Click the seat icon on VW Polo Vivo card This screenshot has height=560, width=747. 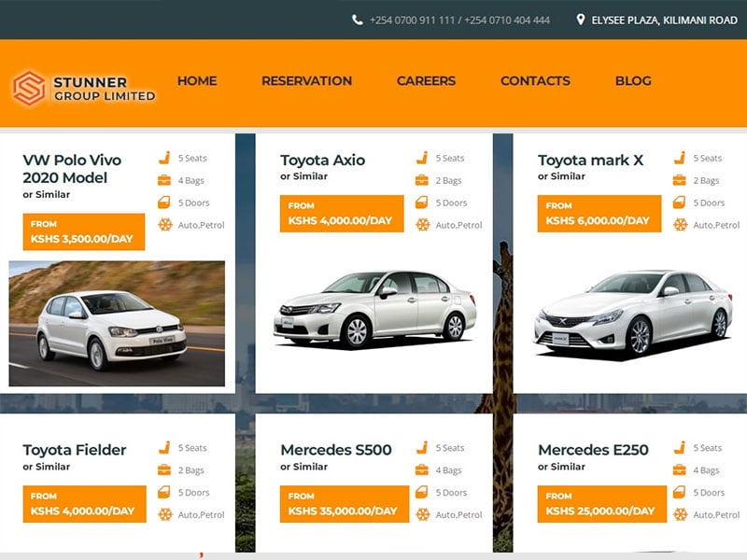click(165, 158)
